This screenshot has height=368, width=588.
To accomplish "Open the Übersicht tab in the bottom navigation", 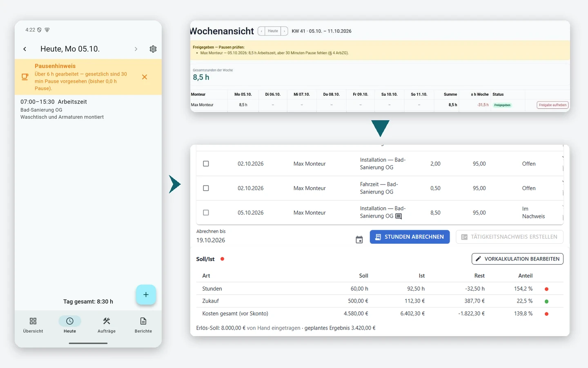I will pyautogui.click(x=33, y=325).
